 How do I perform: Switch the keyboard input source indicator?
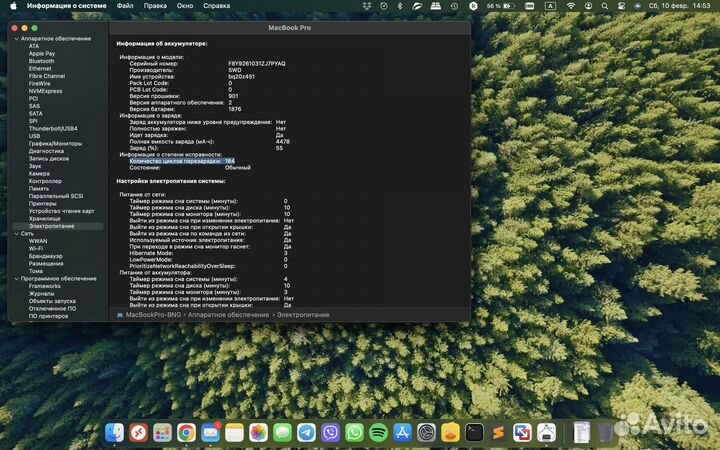(550, 6)
